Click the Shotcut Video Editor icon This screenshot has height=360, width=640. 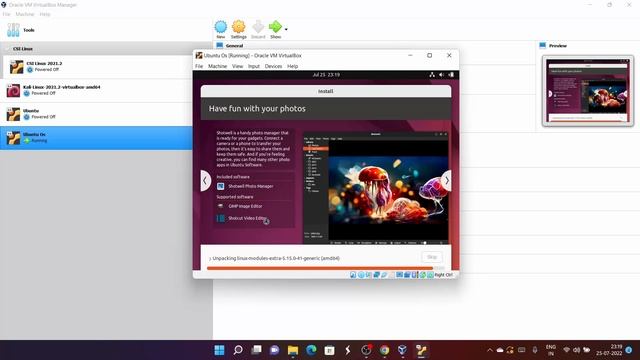coord(220,218)
